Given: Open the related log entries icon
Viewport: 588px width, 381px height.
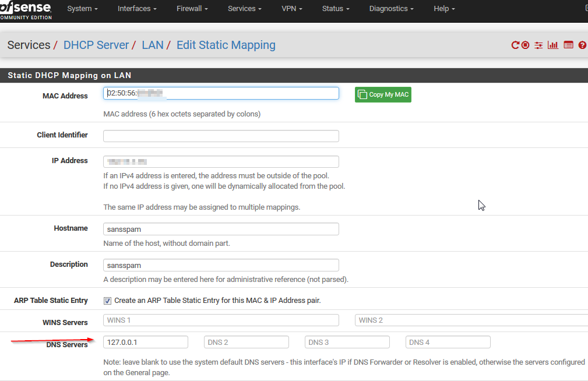Looking at the screenshot, I should [x=568, y=45].
